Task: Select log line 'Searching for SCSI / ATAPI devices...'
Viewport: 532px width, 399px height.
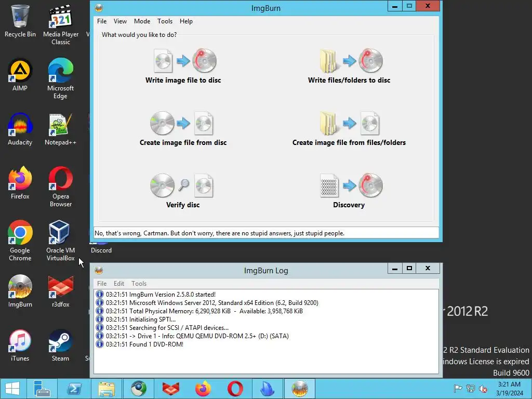Action: [x=167, y=328]
